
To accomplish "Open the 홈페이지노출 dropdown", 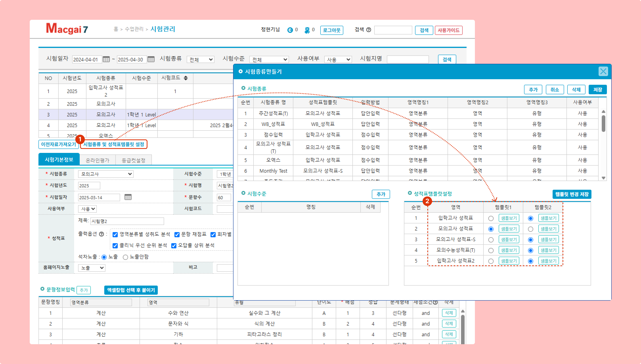I will coord(92,268).
